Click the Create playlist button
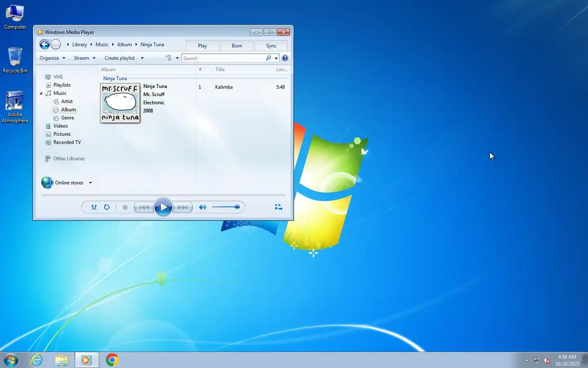The height and width of the screenshot is (368, 588). tap(120, 58)
